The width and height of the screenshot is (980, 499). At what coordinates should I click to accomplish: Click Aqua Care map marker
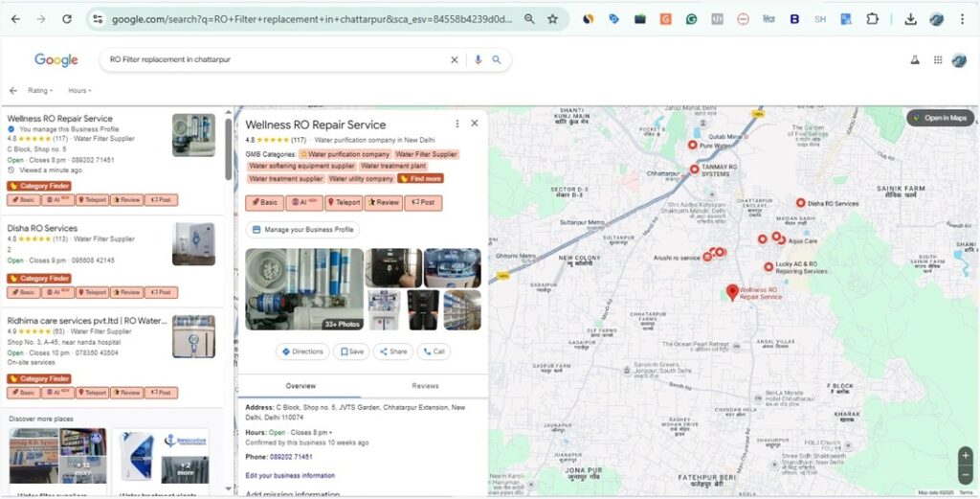pos(780,240)
